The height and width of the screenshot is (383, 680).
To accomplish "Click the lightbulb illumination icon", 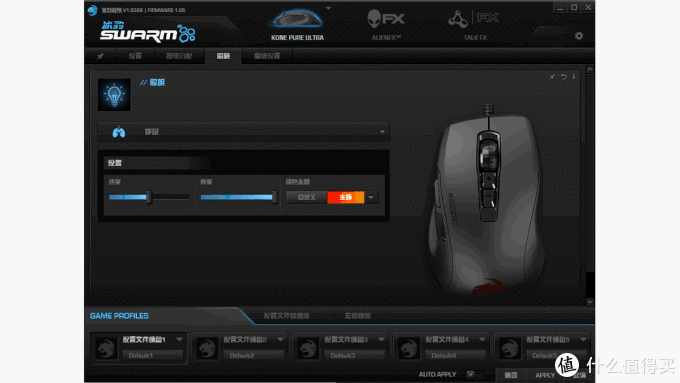I will pos(114,95).
